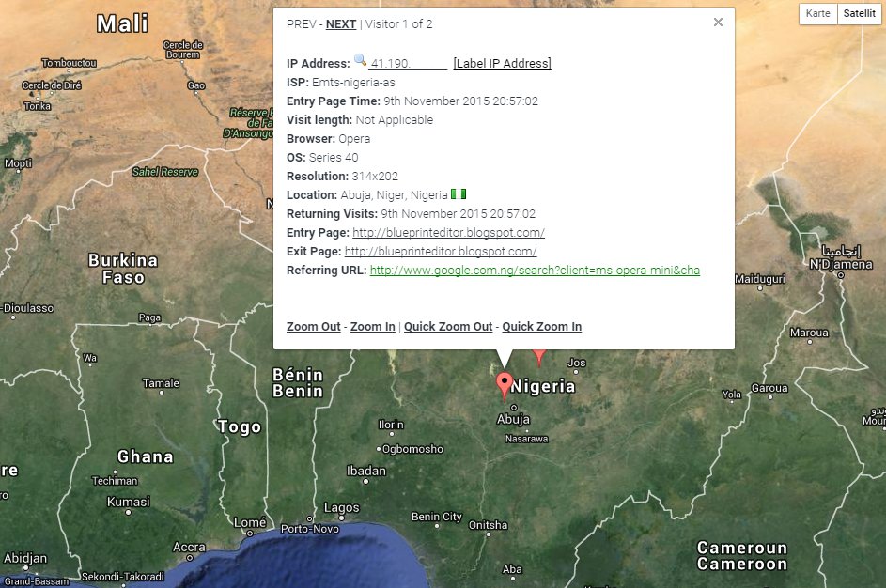Click the Label IP Address link
This screenshot has width=886, height=588.
point(502,64)
